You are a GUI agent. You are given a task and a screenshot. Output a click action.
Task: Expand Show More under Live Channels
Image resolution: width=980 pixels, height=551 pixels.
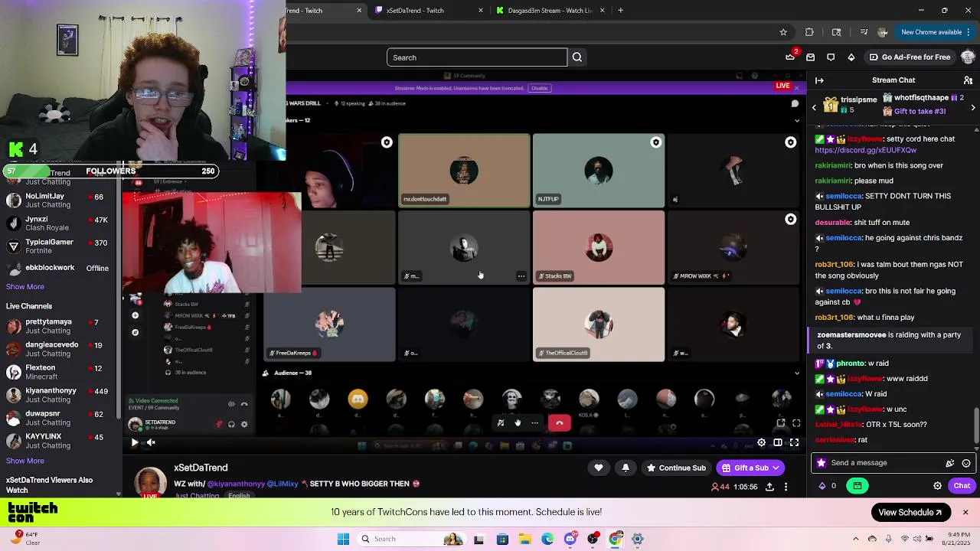pyautogui.click(x=25, y=461)
